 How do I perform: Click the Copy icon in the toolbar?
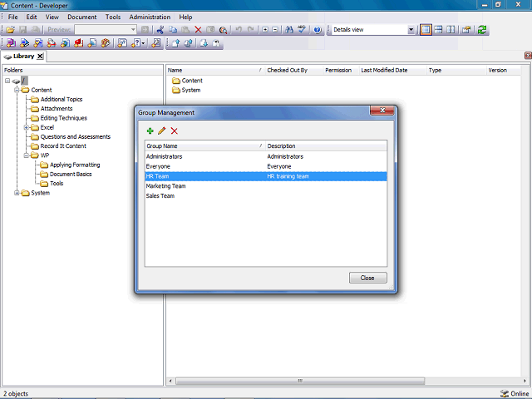pos(173,30)
